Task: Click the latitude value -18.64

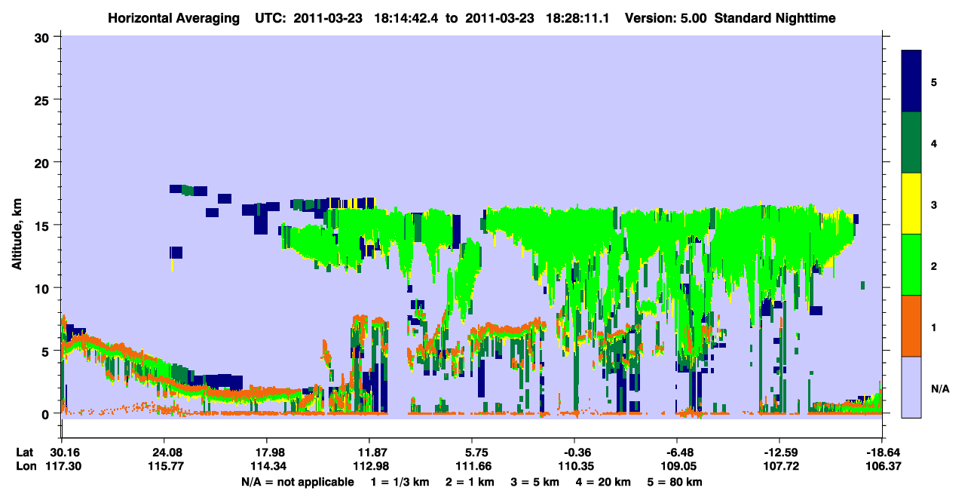Action: (881, 452)
